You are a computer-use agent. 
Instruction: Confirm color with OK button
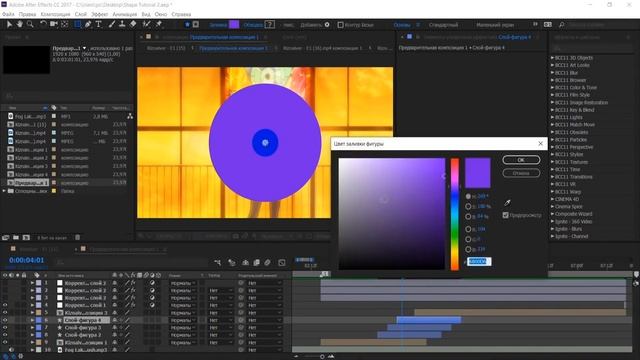[521, 160]
